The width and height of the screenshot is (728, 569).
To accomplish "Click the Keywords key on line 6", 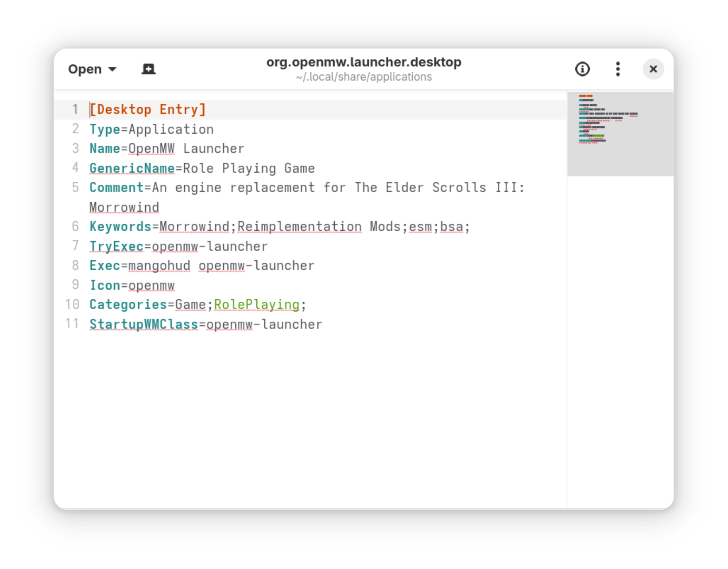I will coord(120,227).
